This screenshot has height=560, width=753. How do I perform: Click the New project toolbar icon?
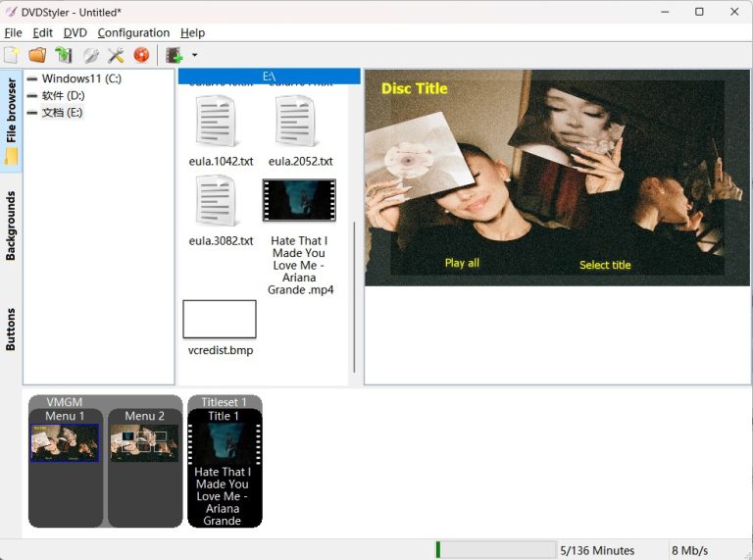(x=11, y=55)
